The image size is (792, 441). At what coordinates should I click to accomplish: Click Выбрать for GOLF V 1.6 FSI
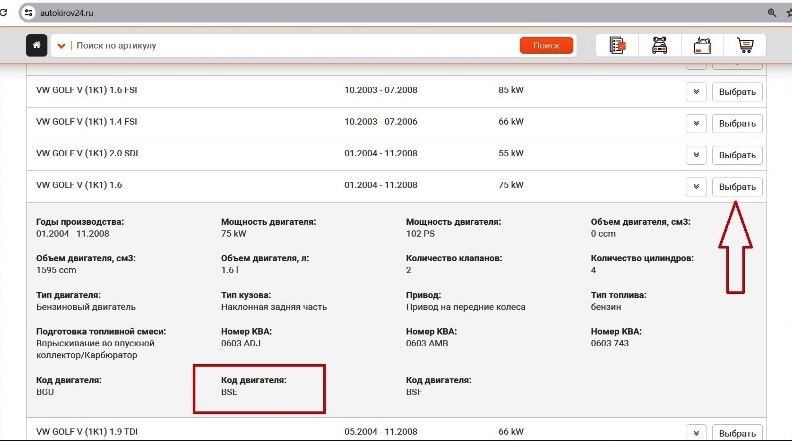tap(737, 92)
